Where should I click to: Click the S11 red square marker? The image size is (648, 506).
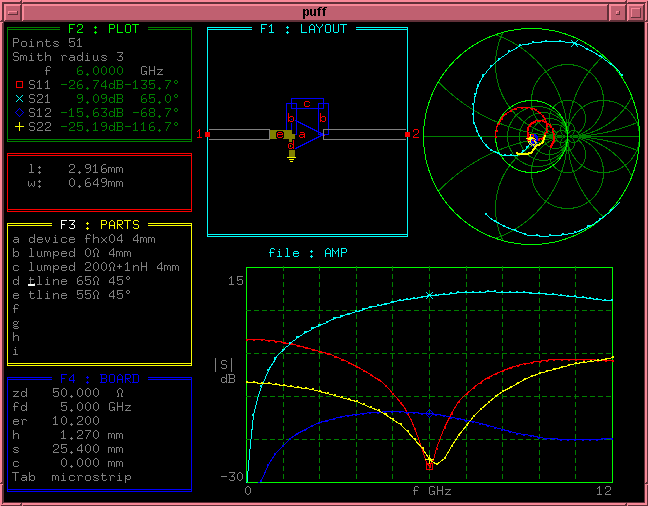(18, 85)
